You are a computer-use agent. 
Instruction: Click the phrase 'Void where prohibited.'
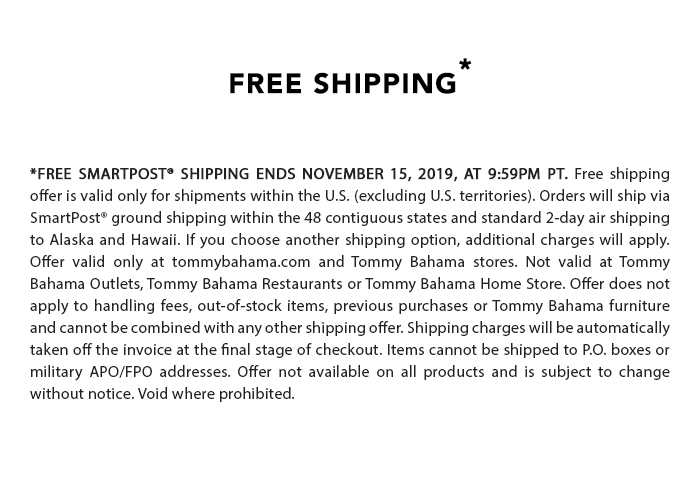click(217, 394)
